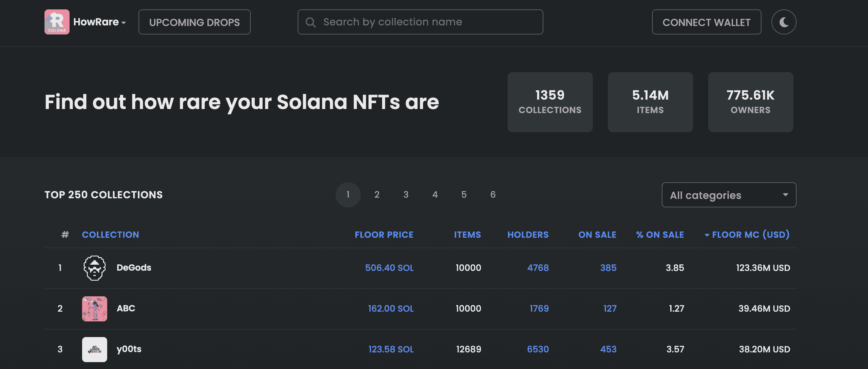Open the DeGods collection avatar
The image size is (868, 369).
pos(94,268)
